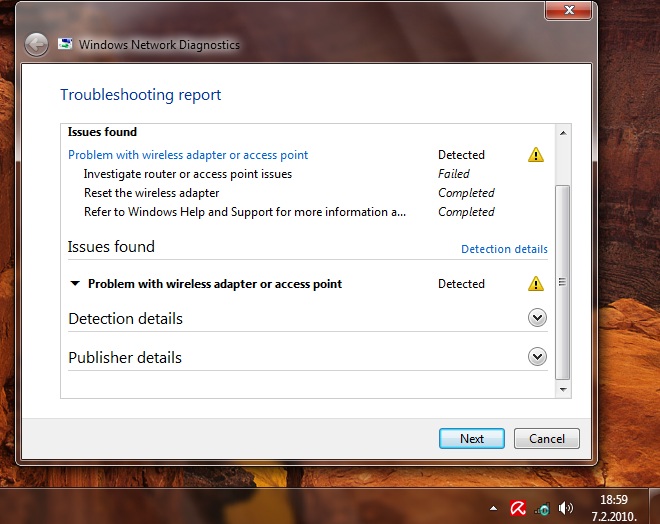
Task: Click the report scrollbar up arrow
Action: 562,133
